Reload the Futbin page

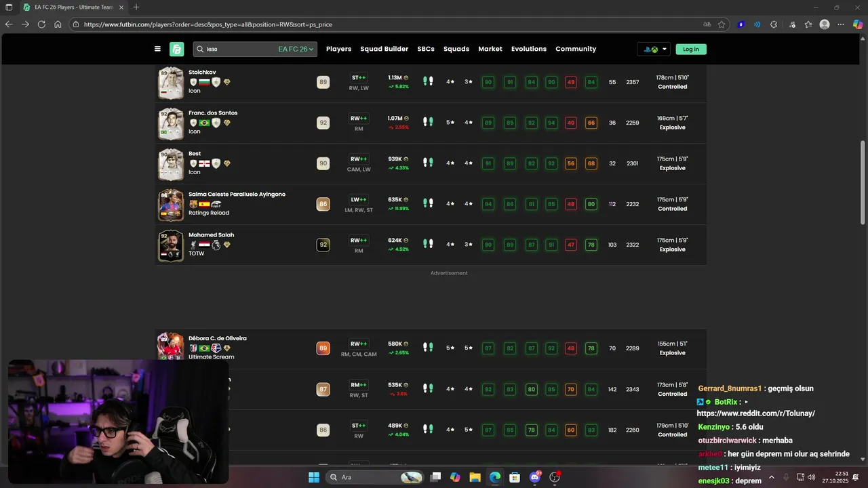(x=41, y=24)
